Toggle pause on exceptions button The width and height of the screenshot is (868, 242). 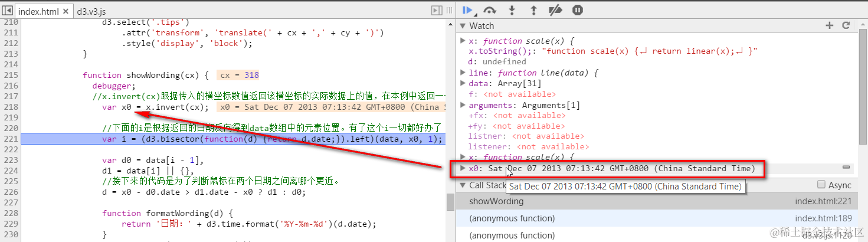[x=578, y=10]
